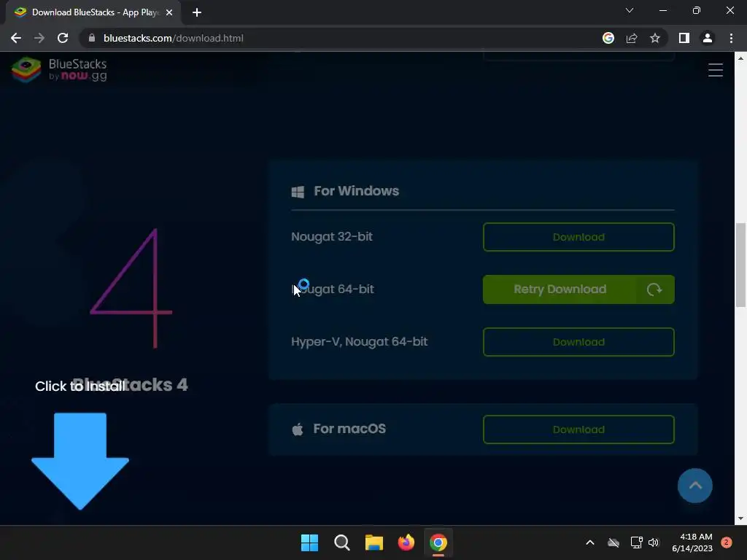Click Retry Download for Nougat 64-bit
The height and width of the screenshot is (560, 747).
[578, 289]
